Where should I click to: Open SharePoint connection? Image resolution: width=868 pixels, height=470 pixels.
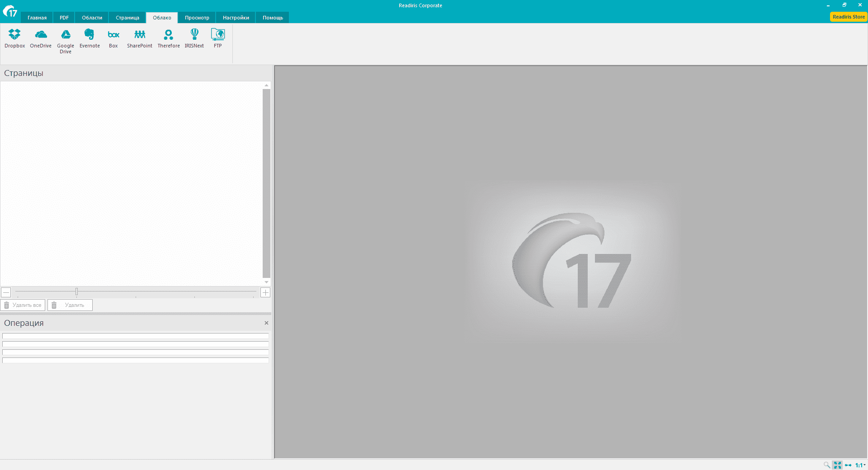(140, 38)
